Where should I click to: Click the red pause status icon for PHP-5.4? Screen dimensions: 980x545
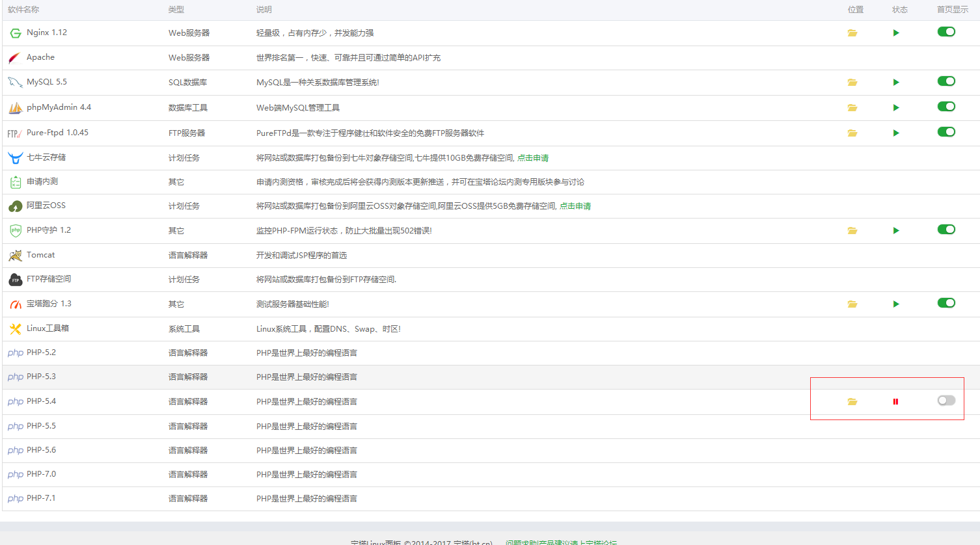(x=896, y=402)
